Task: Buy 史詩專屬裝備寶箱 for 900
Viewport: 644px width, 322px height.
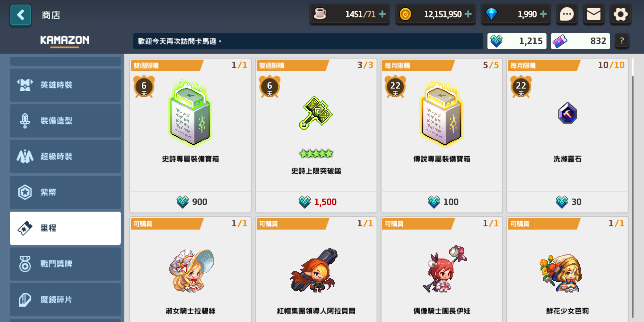Action: click(191, 202)
